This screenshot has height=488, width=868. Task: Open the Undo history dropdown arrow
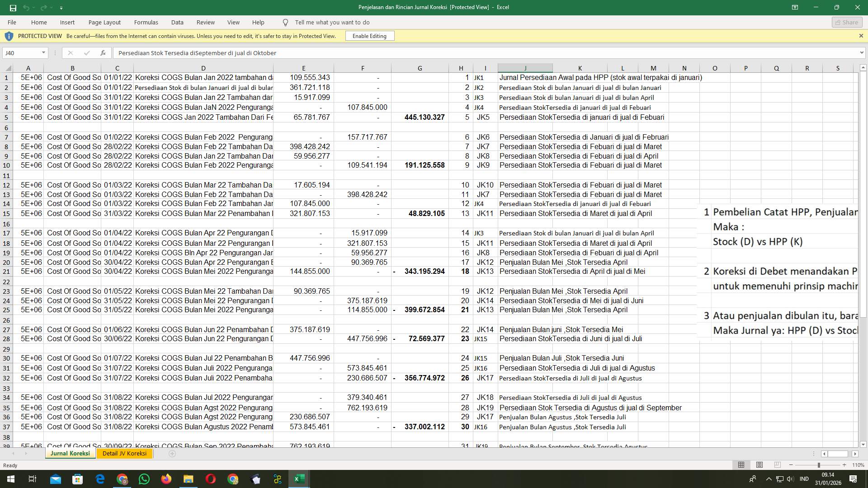coord(33,7)
